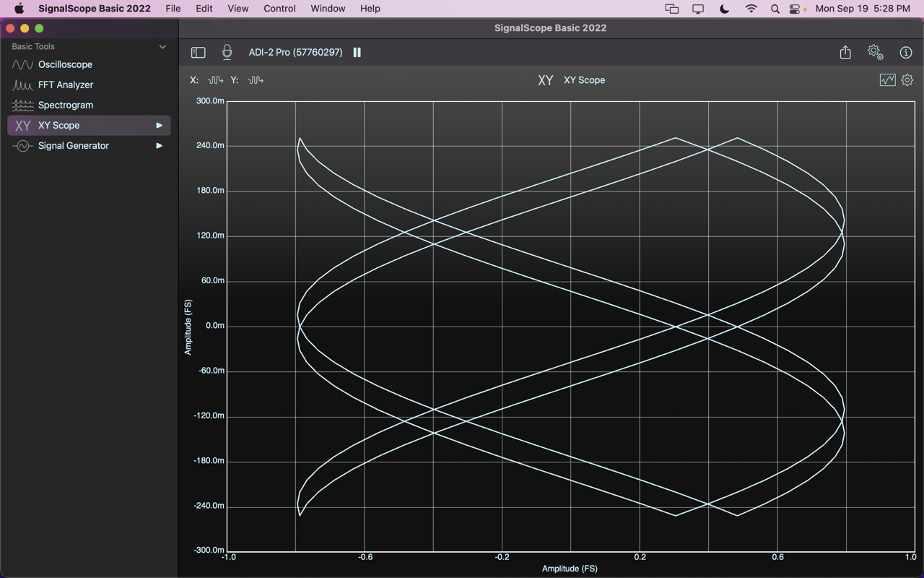Select the Y channel waveform icon

pyautogui.click(x=256, y=80)
